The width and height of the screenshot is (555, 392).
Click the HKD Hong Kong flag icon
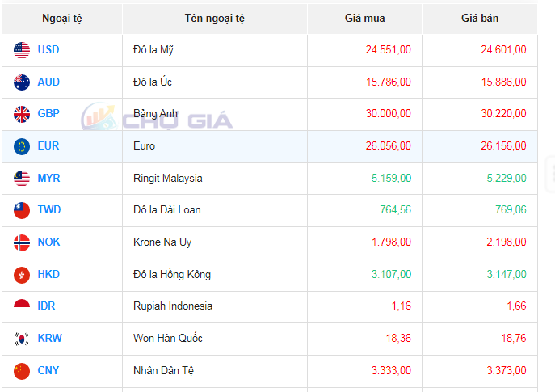pyautogui.click(x=22, y=275)
